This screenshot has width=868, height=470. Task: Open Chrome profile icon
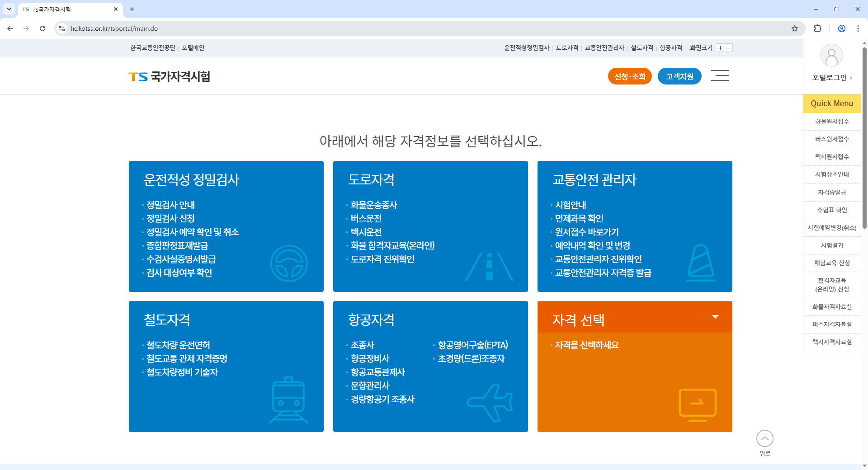pos(842,28)
